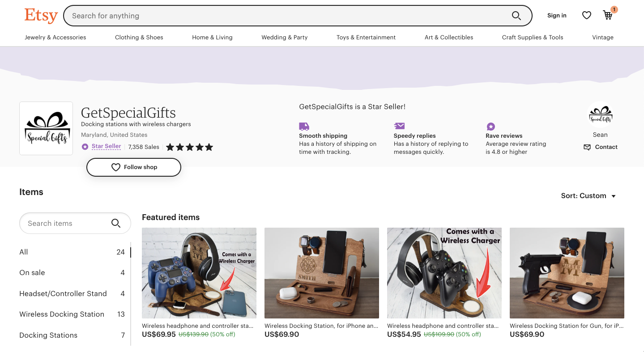Select the Wireless Docking Station section
Viewport: 644px width, 352px height.
pyautogui.click(x=62, y=314)
